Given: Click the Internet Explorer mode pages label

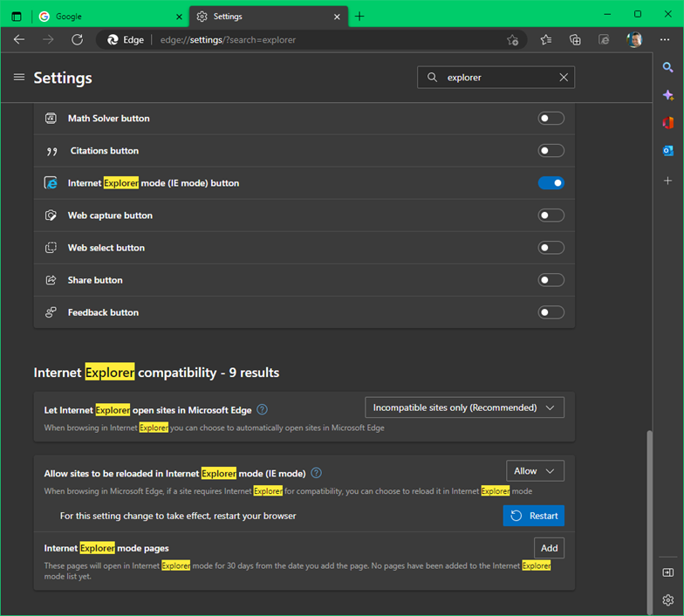Looking at the screenshot, I should [106, 548].
